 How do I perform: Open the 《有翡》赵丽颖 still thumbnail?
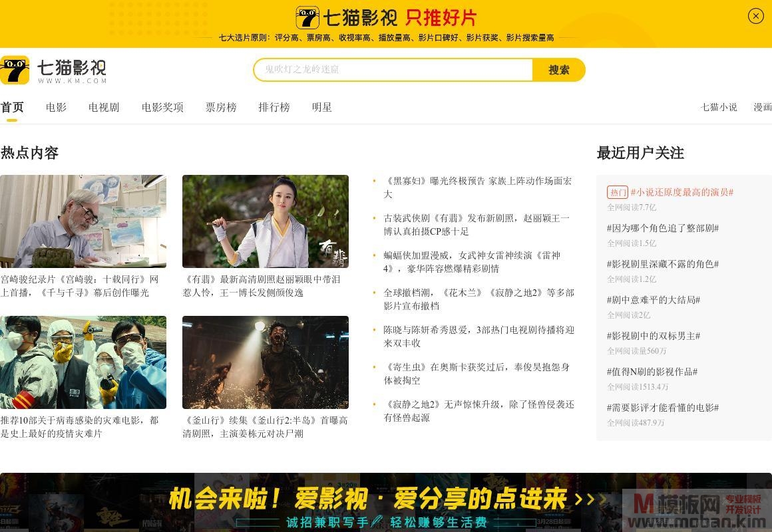coord(266,221)
